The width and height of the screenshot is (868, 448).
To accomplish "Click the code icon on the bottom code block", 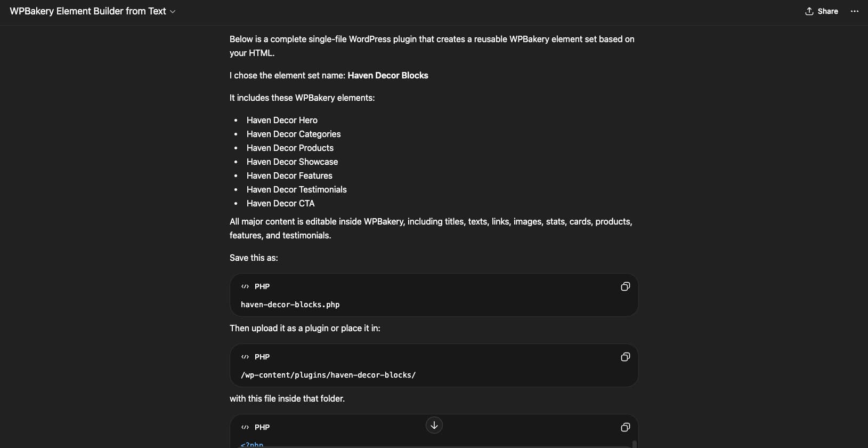I will pyautogui.click(x=245, y=427).
